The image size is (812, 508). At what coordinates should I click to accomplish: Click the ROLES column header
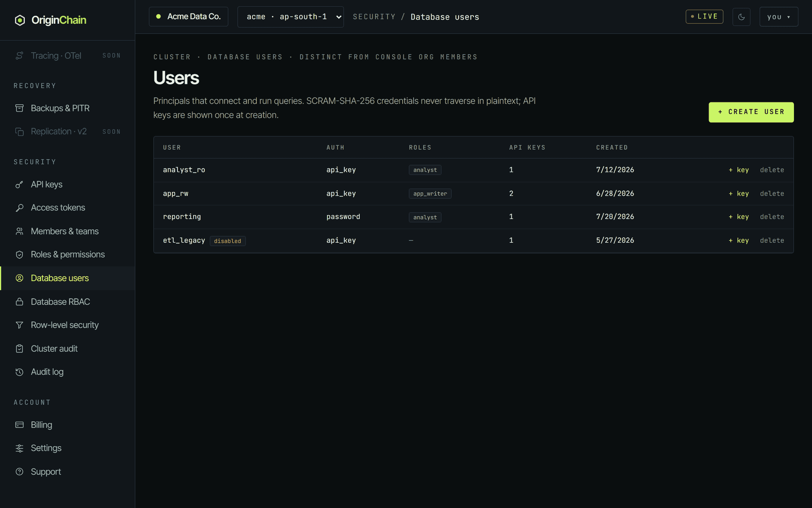click(420, 148)
